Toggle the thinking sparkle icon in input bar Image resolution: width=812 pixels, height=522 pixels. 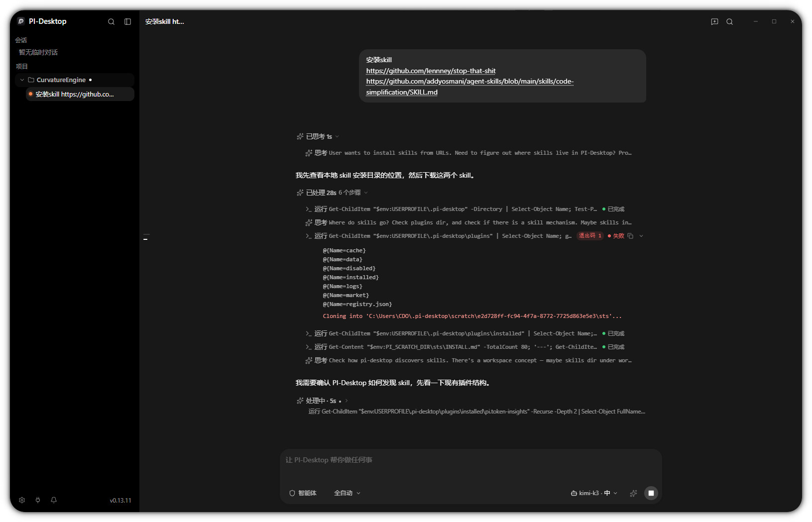pyautogui.click(x=633, y=493)
